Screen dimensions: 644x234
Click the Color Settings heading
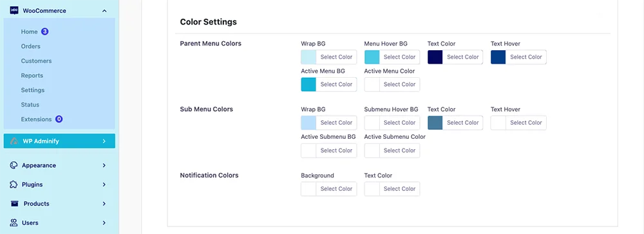coord(208,22)
